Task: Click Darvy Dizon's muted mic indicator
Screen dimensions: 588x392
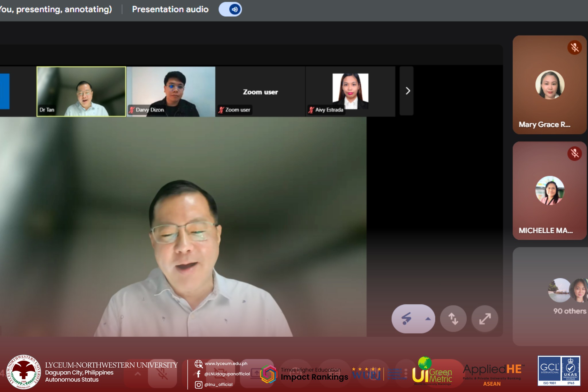Action: point(131,110)
